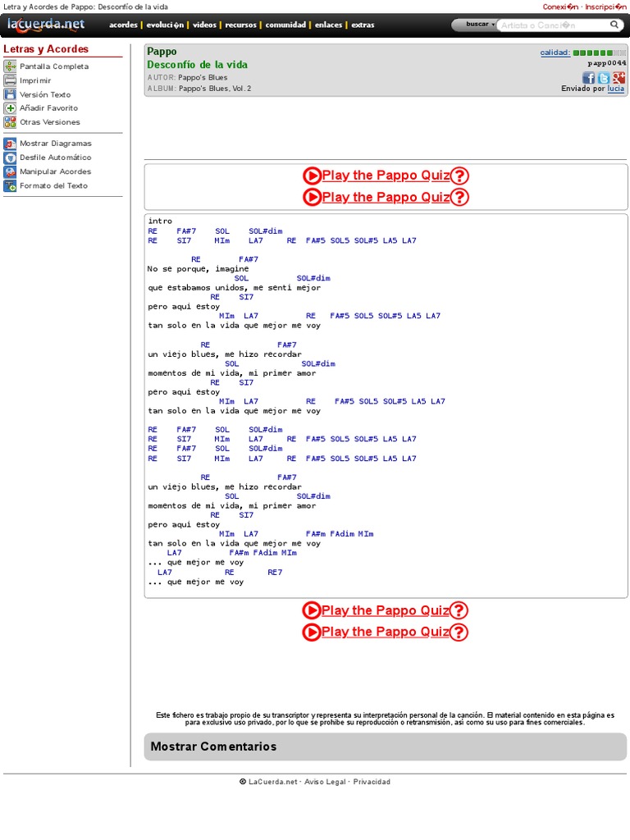Share the song on Twitter
630x840 pixels.
click(604, 78)
